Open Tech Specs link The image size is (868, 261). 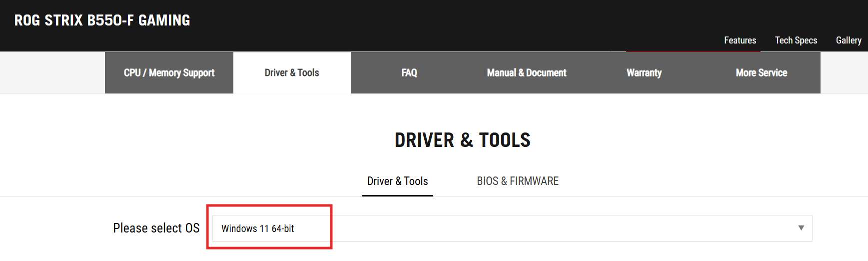pos(796,40)
